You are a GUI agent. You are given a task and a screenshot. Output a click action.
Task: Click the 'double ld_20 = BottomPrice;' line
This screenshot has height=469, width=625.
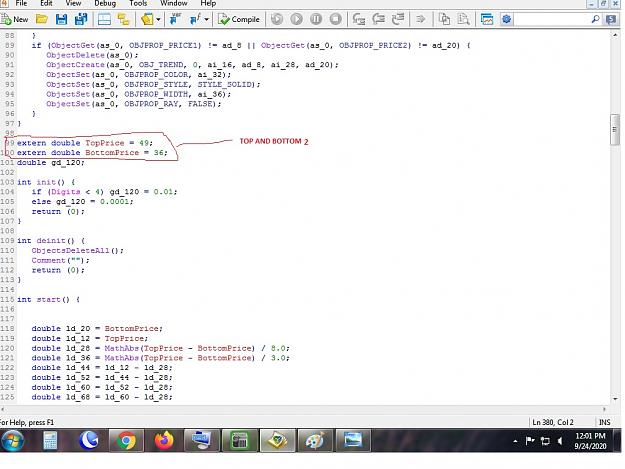click(x=97, y=329)
